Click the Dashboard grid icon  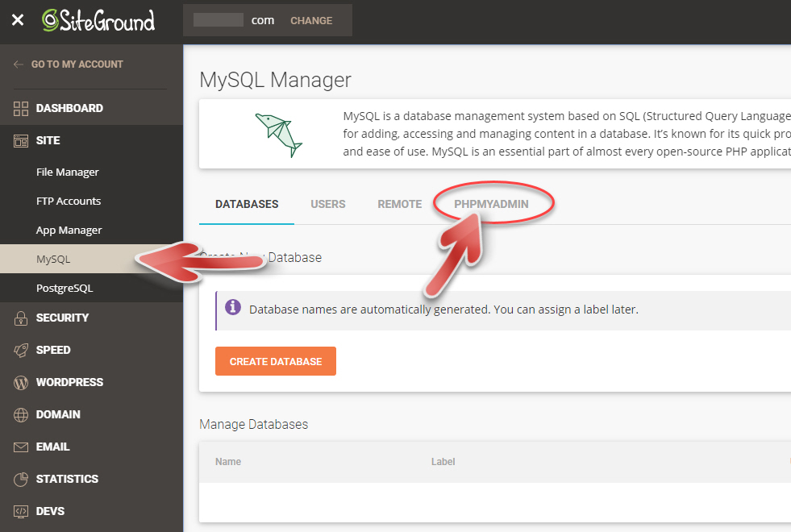(21, 109)
